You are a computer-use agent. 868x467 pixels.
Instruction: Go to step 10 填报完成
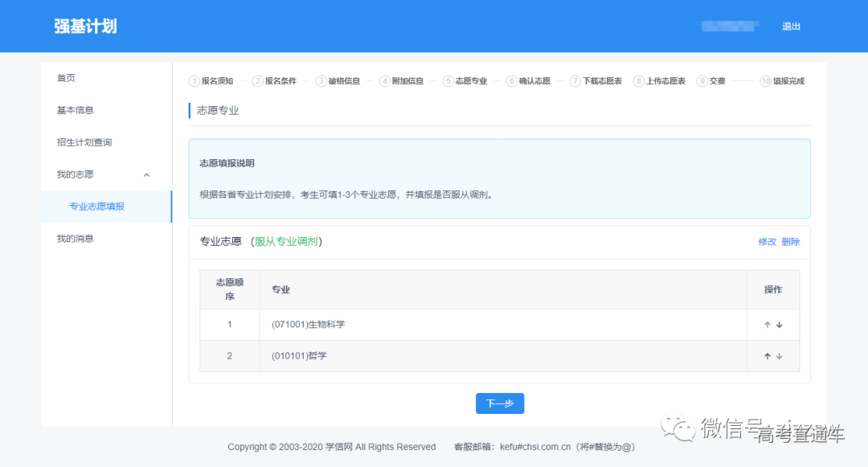pyautogui.click(x=782, y=81)
